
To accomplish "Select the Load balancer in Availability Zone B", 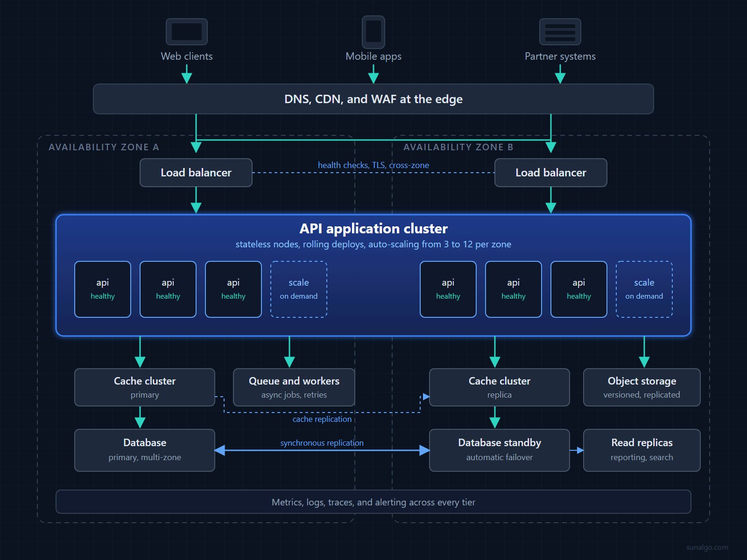I will [551, 173].
